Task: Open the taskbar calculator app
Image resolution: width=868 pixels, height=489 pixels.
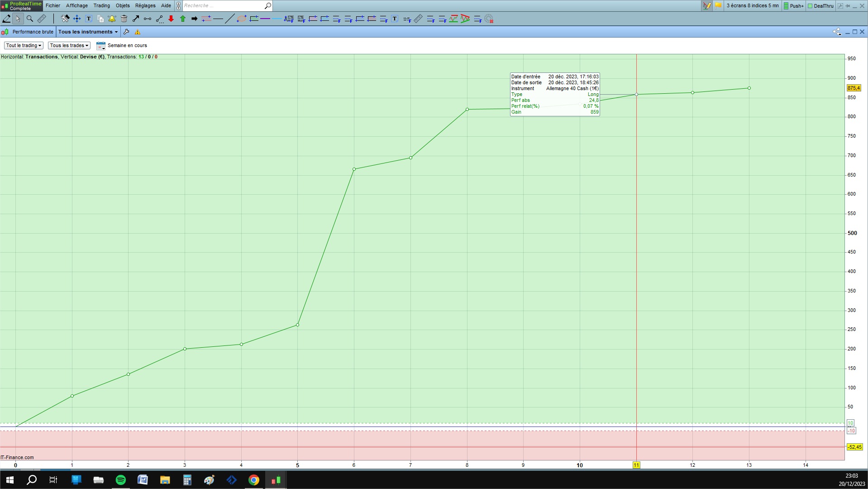Action: (x=187, y=480)
